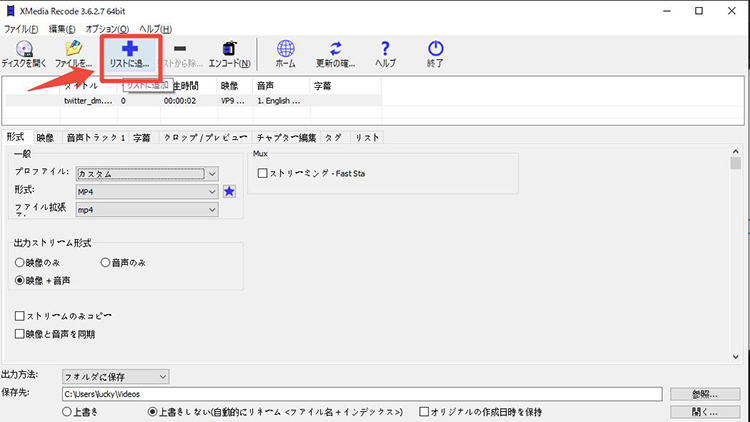Switch to the 字幕 tab
750x422 pixels.
[x=142, y=138]
